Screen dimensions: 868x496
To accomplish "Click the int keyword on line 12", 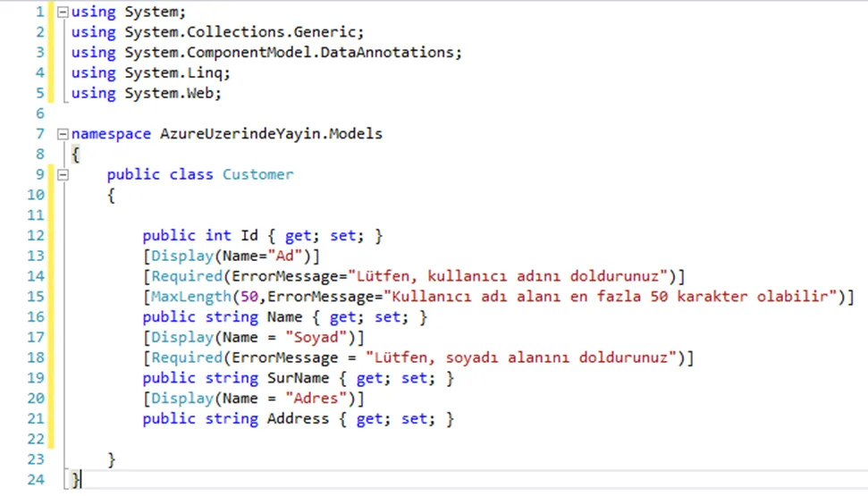I will 218,236.
